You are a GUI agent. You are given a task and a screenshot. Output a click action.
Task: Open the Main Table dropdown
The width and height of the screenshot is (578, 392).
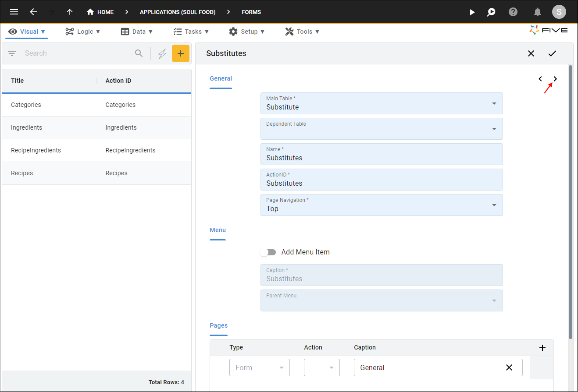point(382,103)
